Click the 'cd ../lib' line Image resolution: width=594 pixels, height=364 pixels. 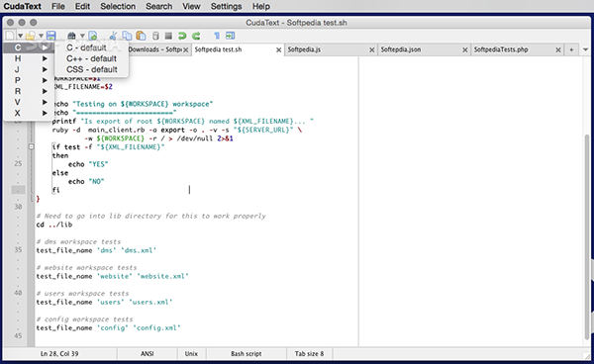pos(54,225)
